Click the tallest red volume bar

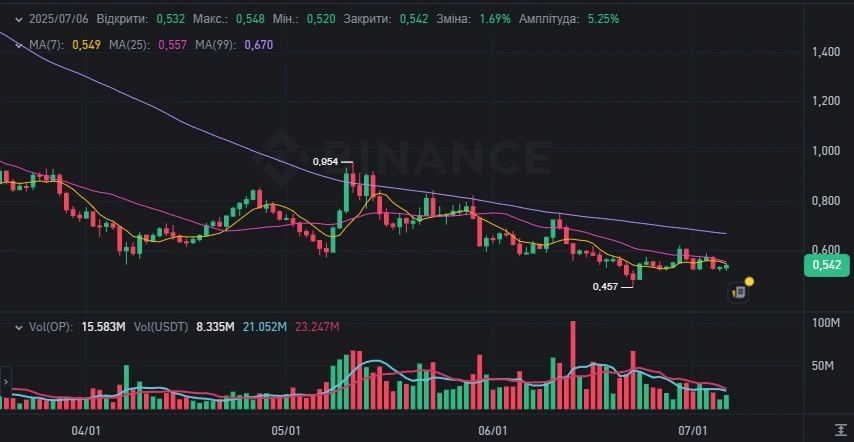coord(573,365)
